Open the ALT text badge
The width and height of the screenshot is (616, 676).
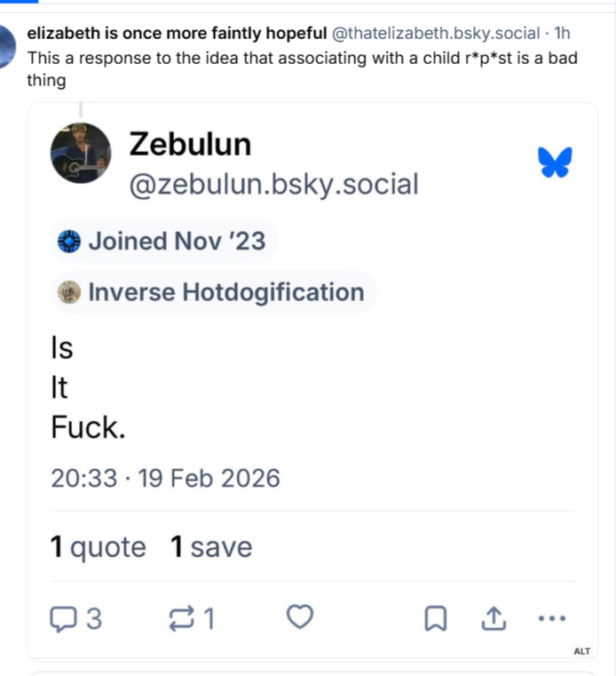tap(582, 651)
